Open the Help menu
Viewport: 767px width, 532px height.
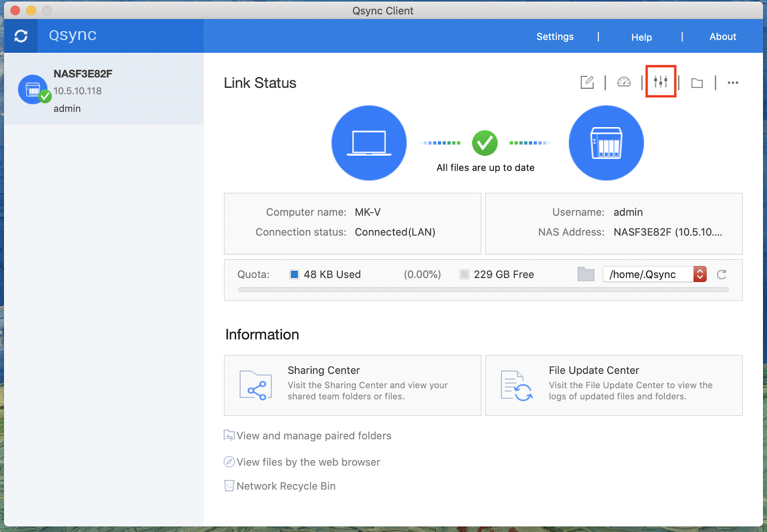[641, 37]
